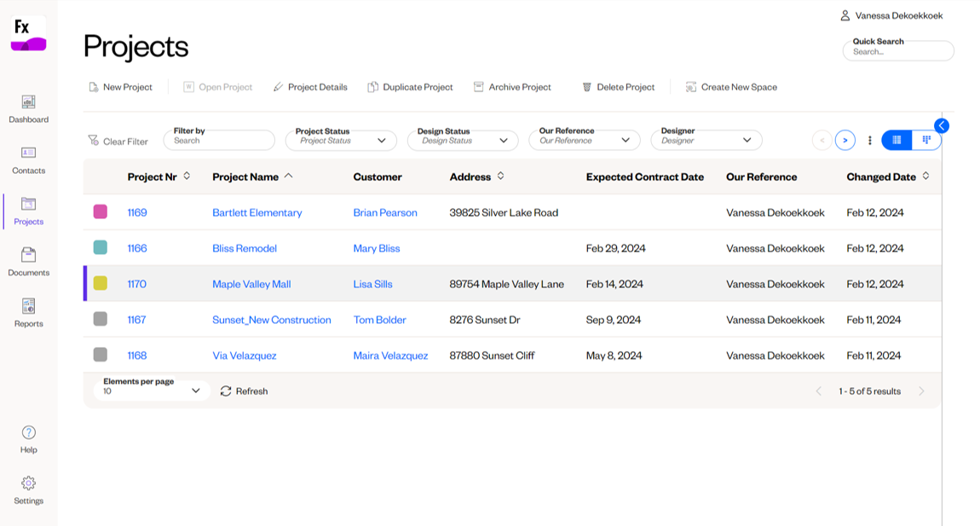Click the Sep 9, 2024 contract date

613,320
